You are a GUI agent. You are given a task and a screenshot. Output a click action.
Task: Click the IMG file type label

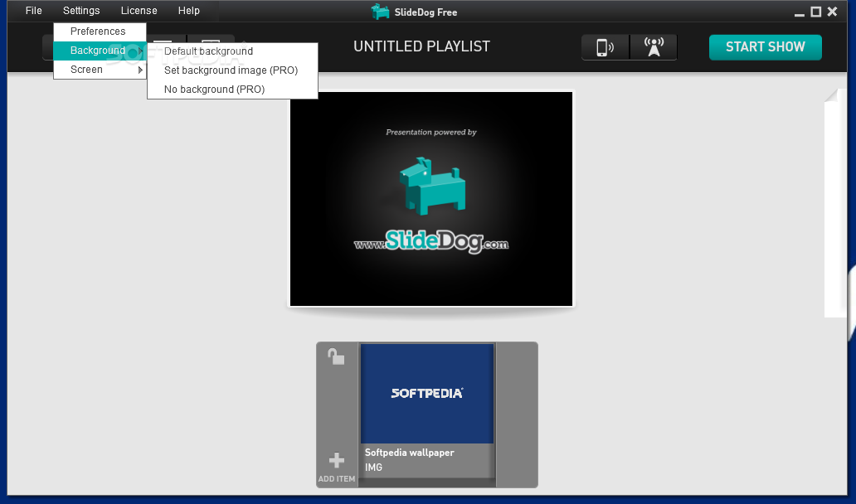tap(373, 468)
